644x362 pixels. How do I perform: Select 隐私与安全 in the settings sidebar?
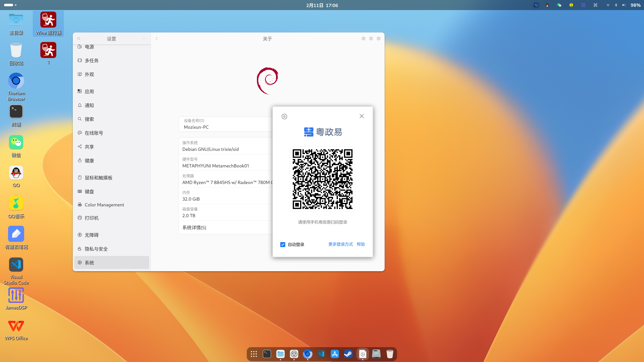pyautogui.click(x=96, y=249)
